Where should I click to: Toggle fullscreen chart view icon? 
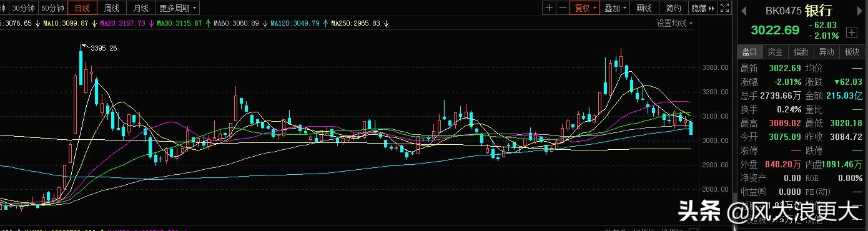[725, 8]
